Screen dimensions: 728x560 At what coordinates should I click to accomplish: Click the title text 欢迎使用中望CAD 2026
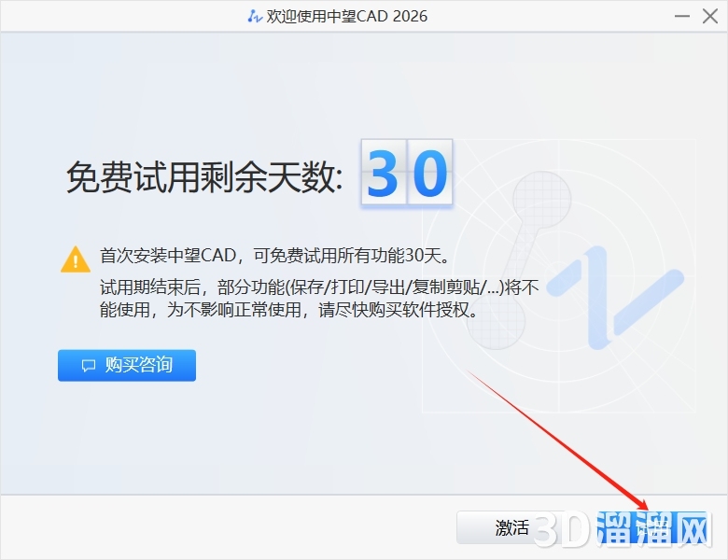(x=346, y=16)
